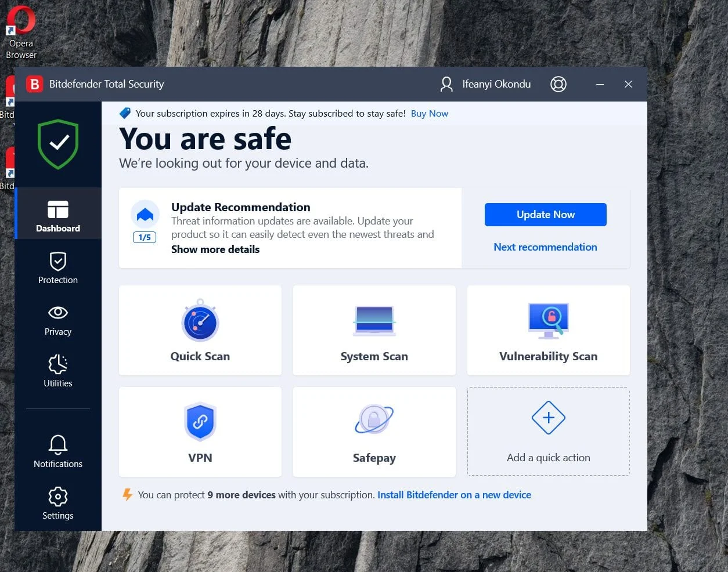This screenshot has width=728, height=572.
Task: Open Settings from the sidebar
Action: pyautogui.click(x=58, y=503)
